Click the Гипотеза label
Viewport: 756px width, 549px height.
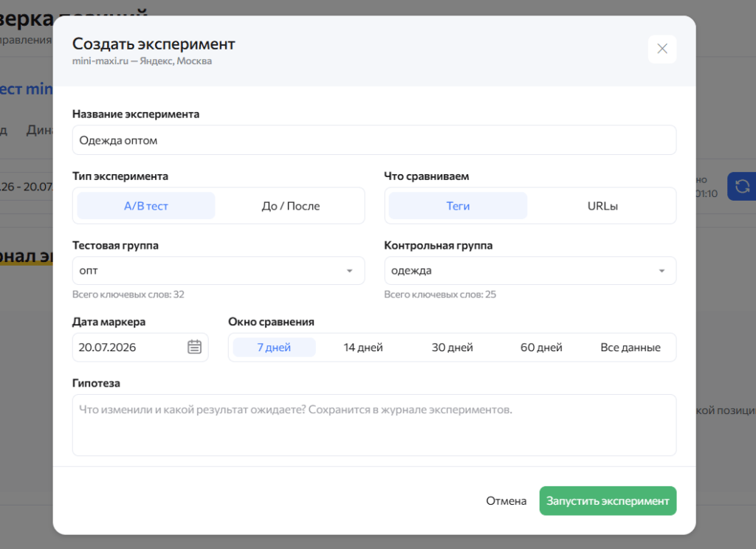pos(97,383)
